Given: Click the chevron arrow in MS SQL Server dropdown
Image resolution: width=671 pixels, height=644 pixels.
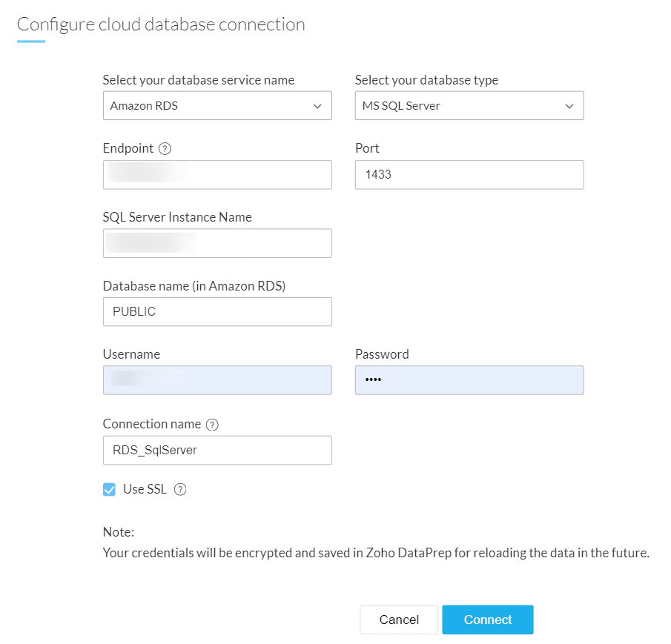Looking at the screenshot, I should tap(569, 106).
